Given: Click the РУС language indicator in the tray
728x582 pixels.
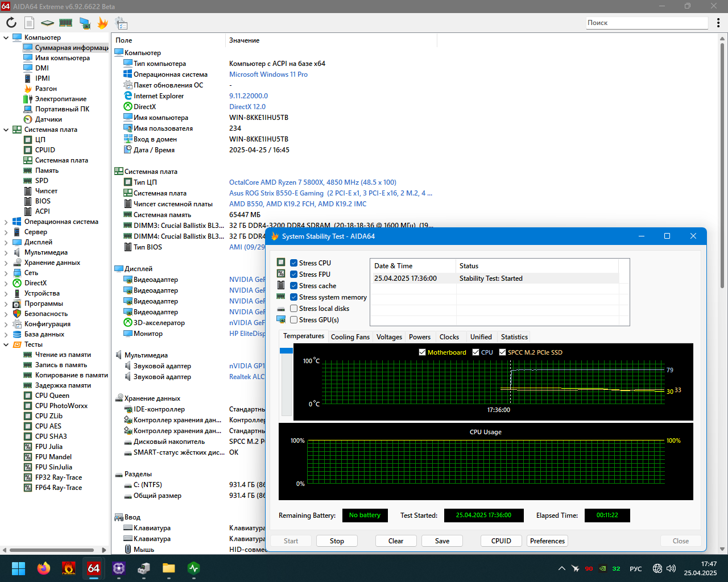Looking at the screenshot, I should point(636,568).
